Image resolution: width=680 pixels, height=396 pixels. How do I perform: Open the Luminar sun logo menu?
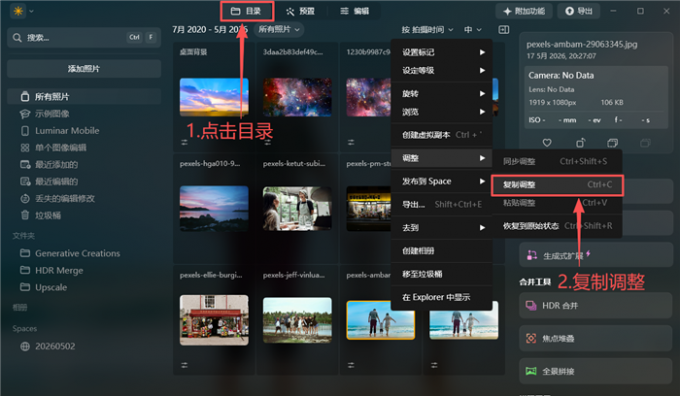point(18,11)
